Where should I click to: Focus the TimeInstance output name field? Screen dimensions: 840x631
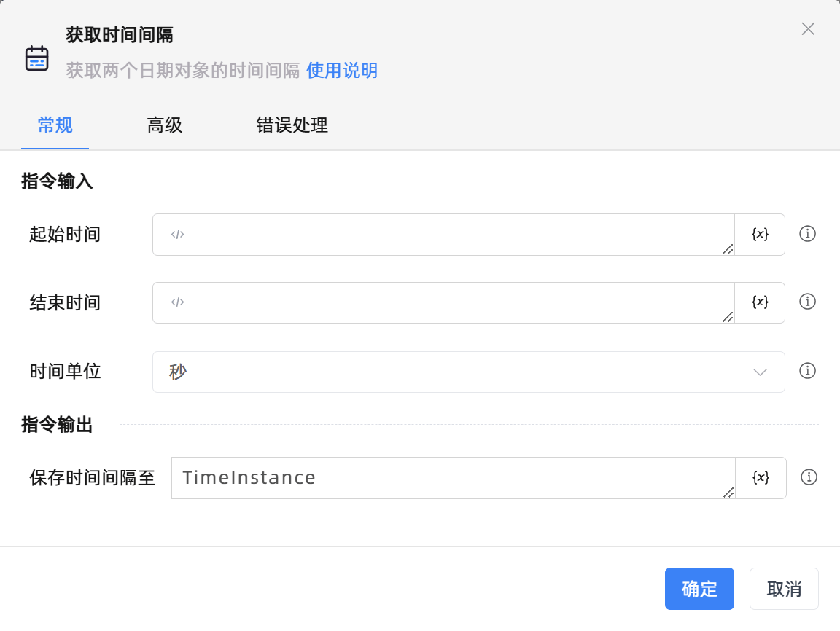pos(452,478)
